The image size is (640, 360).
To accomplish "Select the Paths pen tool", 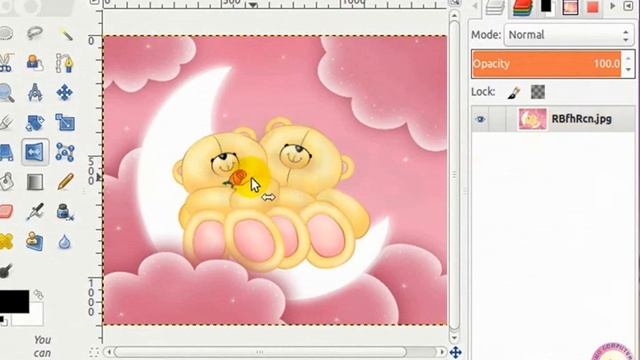I will pos(65,63).
